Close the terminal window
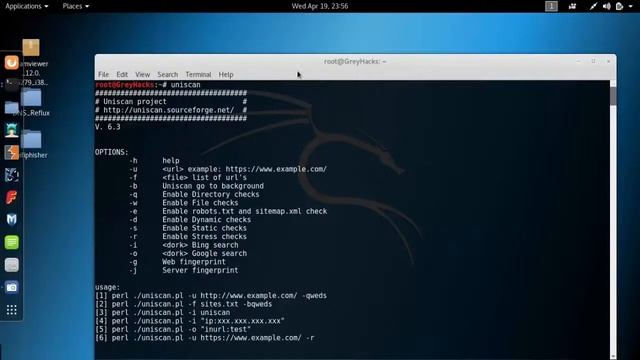Viewport: 640px width, 360px height. point(608,61)
